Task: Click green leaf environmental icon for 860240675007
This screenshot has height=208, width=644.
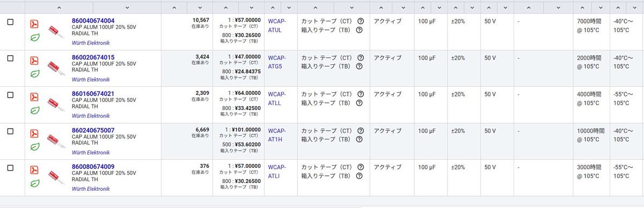Action: pos(34,147)
